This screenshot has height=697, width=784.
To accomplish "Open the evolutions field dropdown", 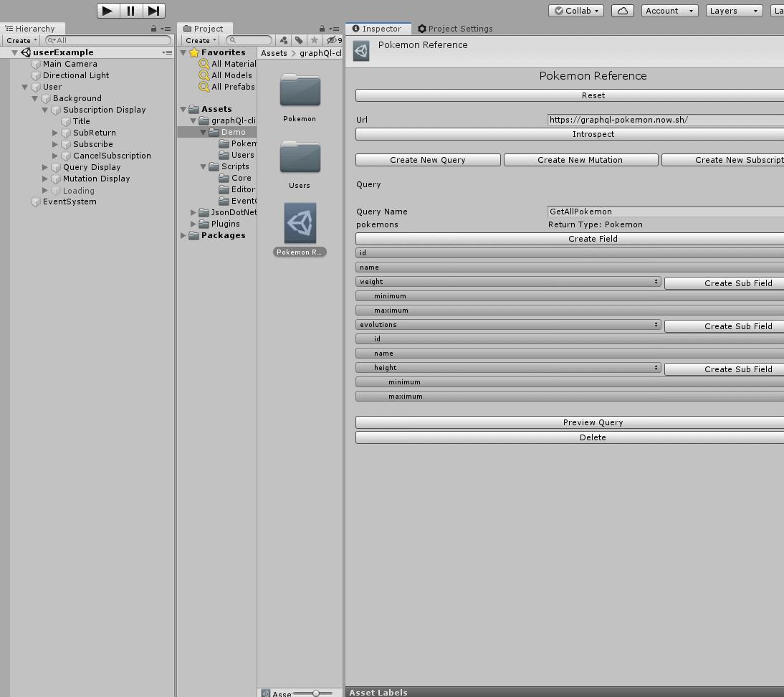I will [509, 325].
